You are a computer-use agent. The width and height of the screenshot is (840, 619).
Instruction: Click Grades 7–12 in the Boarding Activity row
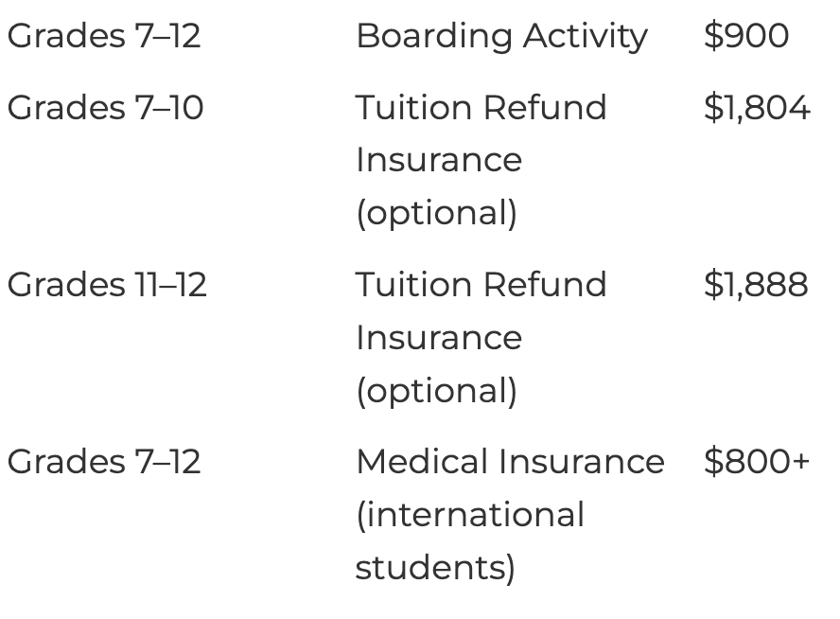click(104, 36)
